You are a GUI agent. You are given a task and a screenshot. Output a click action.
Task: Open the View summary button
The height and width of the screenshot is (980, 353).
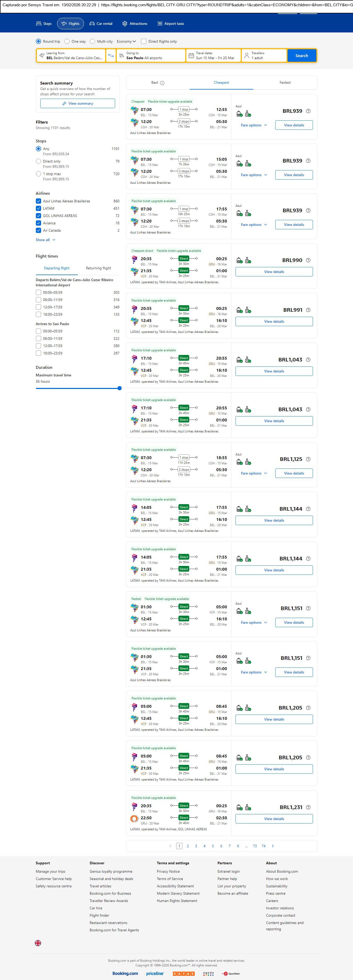pyautogui.click(x=78, y=103)
